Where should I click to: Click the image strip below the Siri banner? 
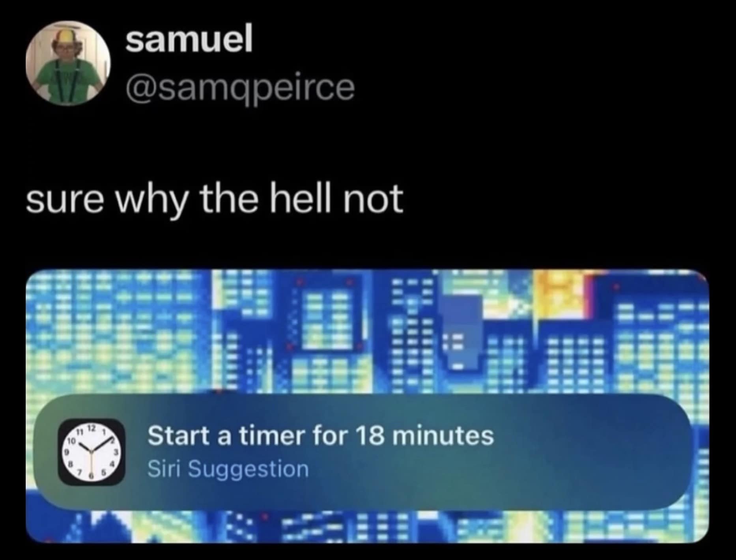click(x=367, y=526)
